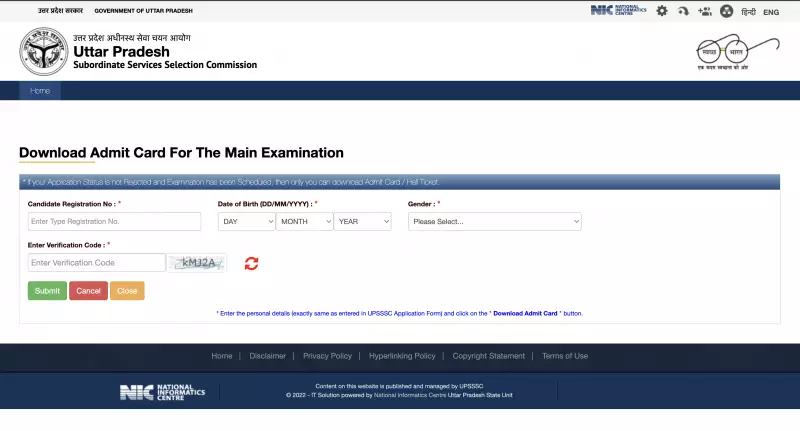Click Government of Uttar Pradesh text

point(143,11)
